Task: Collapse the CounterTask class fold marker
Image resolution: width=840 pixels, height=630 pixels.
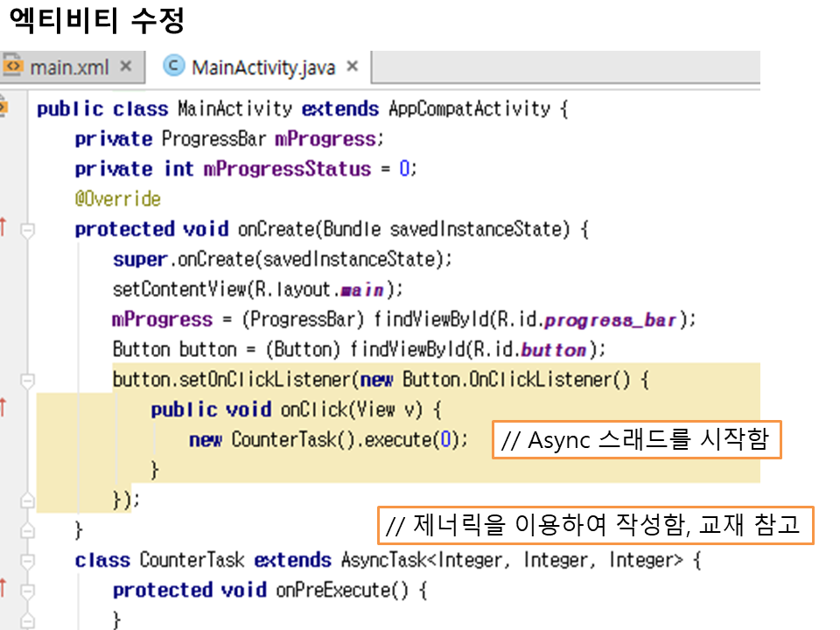Action: point(28,560)
